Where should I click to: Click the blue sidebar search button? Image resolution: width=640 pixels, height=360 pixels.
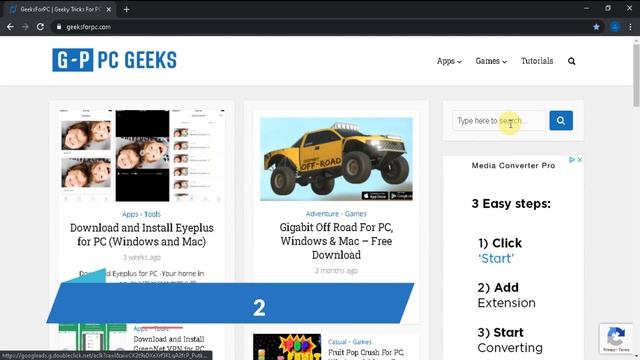[561, 120]
